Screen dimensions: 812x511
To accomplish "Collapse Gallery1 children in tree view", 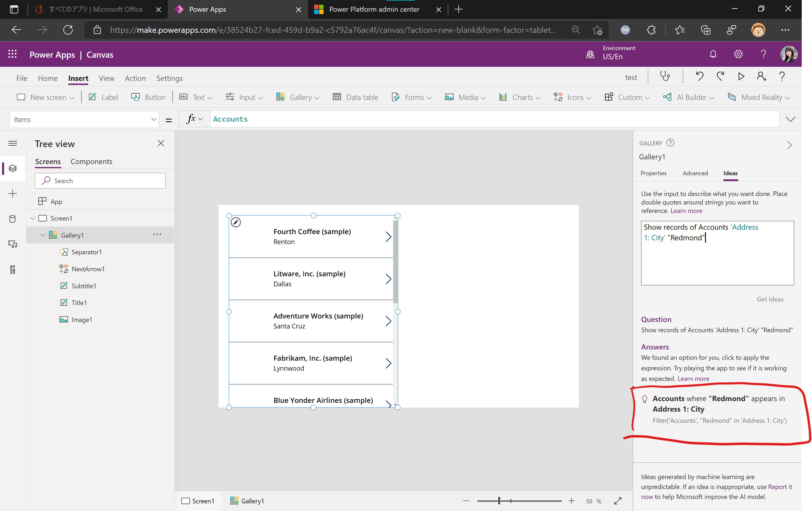I will [x=43, y=235].
